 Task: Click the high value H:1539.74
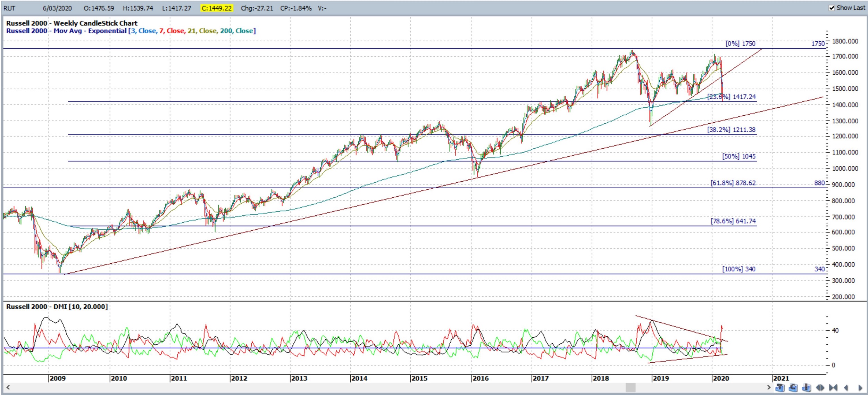pos(138,8)
